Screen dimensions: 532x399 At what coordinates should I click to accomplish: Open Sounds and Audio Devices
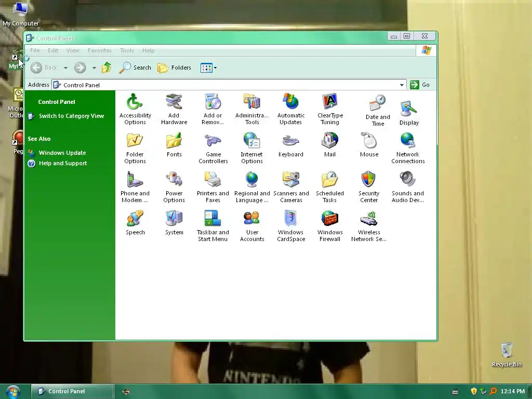point(407,187)
